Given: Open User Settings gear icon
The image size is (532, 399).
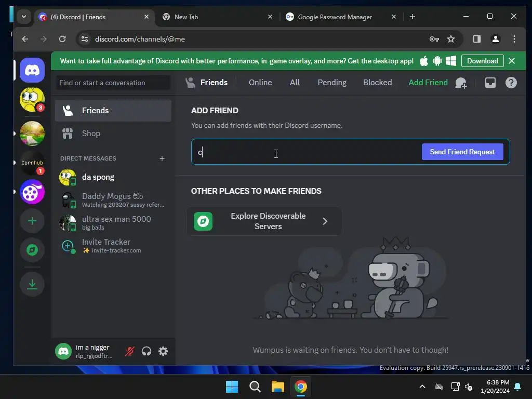Looking at the screenshot, I should point(163,351).
